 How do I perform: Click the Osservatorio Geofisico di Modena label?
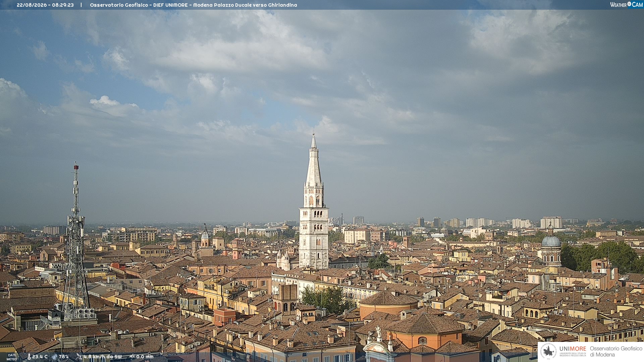click(616, 352)
